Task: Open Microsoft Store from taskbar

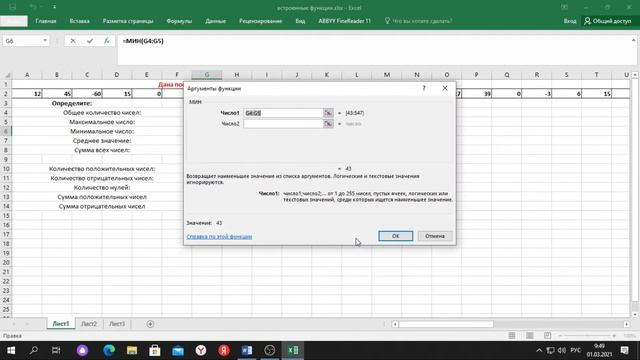Action: [x=155, y=350]
